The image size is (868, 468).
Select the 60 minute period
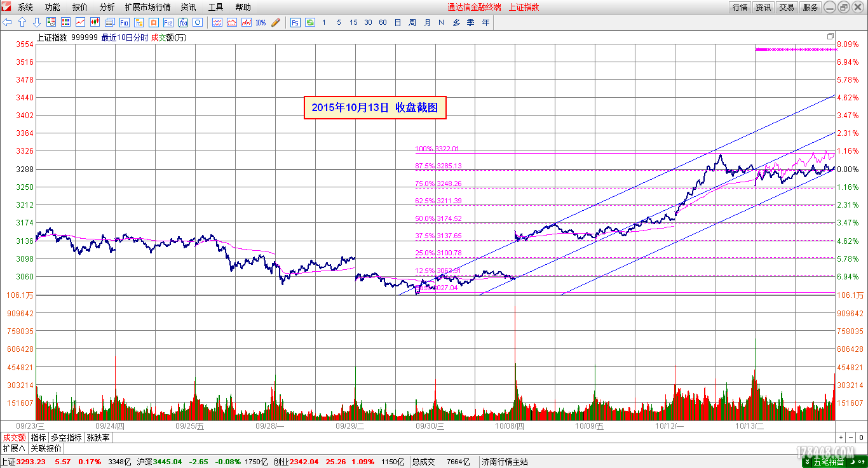point(383,22)
